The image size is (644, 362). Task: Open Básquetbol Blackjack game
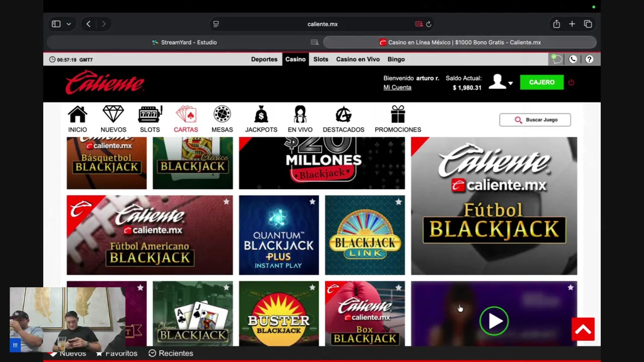click(107, 163)
